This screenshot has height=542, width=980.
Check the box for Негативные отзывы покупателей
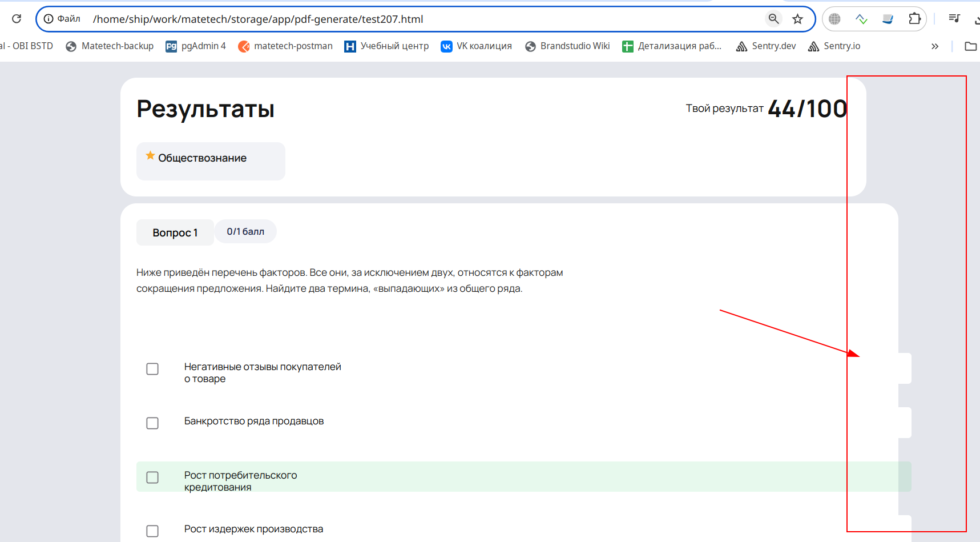[x=152, y=369]
